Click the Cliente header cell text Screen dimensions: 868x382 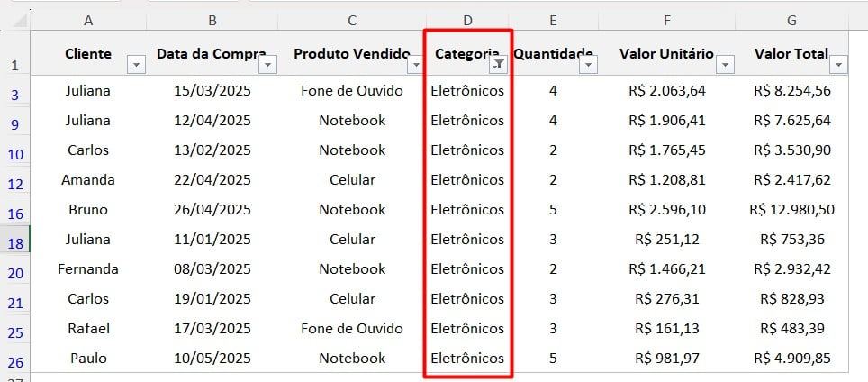(88, 54)
